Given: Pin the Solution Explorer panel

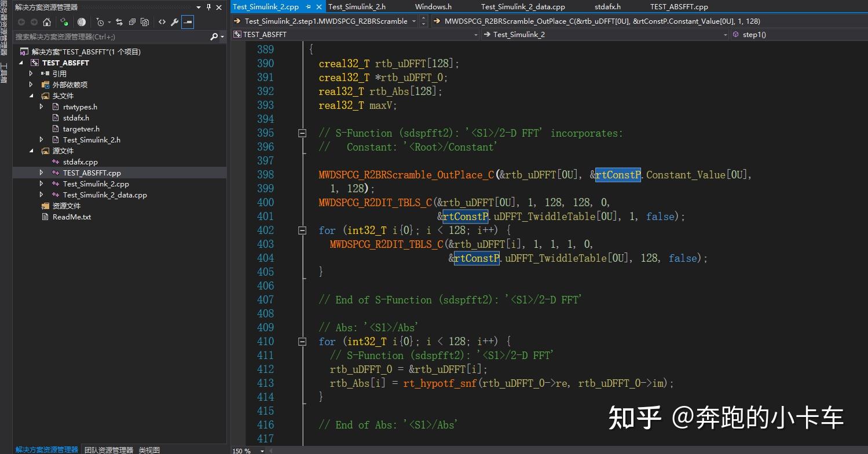Looking at the screenshot, I should coord(209,7).
